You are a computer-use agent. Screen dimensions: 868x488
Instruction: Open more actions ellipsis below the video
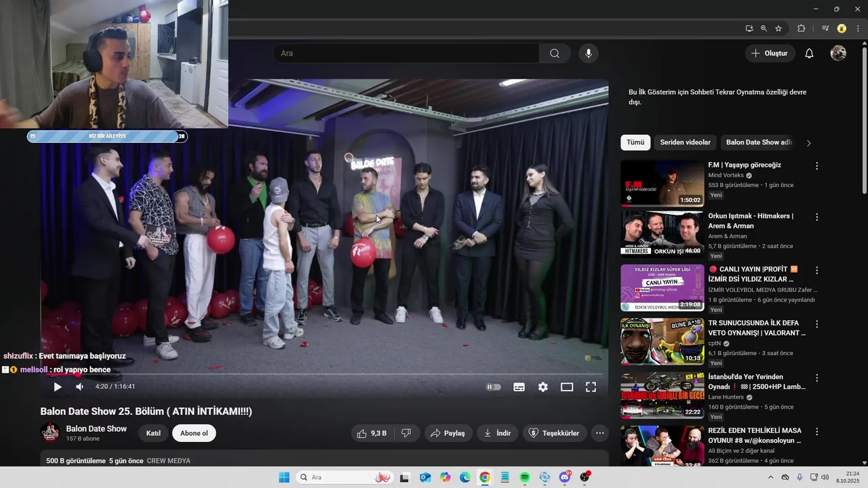[599, 433]
